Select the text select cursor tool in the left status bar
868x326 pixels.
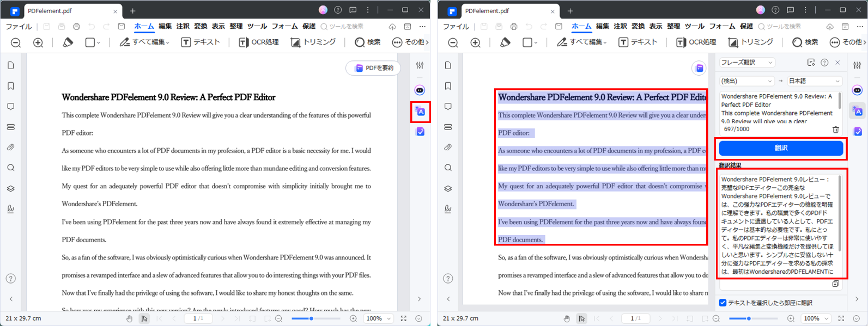[144, 318]
